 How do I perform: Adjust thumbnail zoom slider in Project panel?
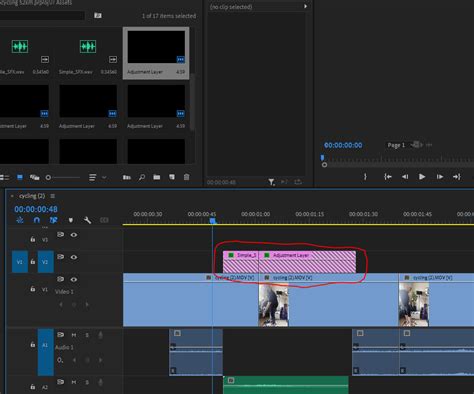coord(48,177)
